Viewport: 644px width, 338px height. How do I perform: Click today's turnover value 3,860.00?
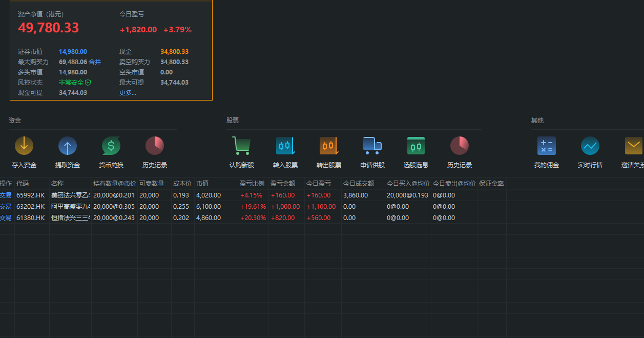coord(356,195)
